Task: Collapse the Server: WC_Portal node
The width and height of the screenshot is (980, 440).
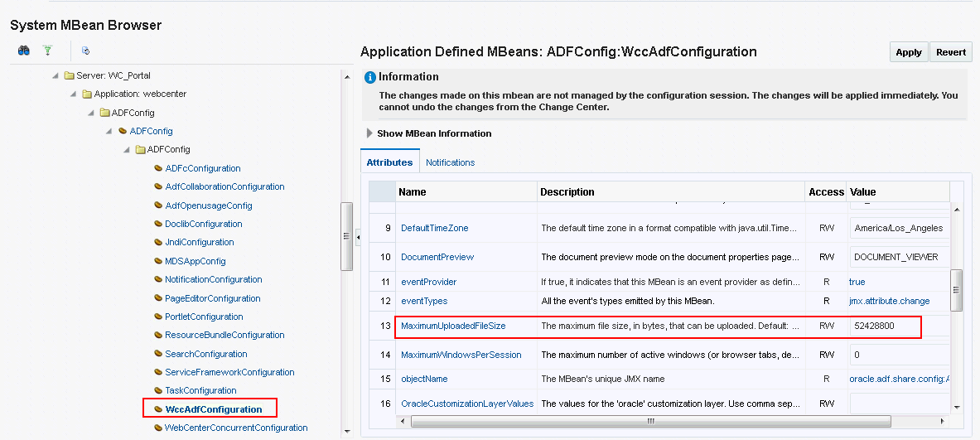Action: coord(56,75)
